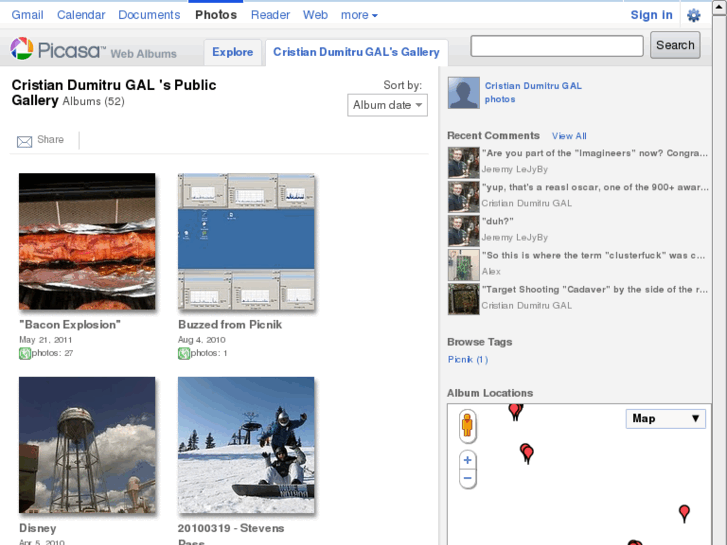727x545 pixels.
Task: Open thumbnail beside Target Shooting comment
Action: tap(464, 299)
